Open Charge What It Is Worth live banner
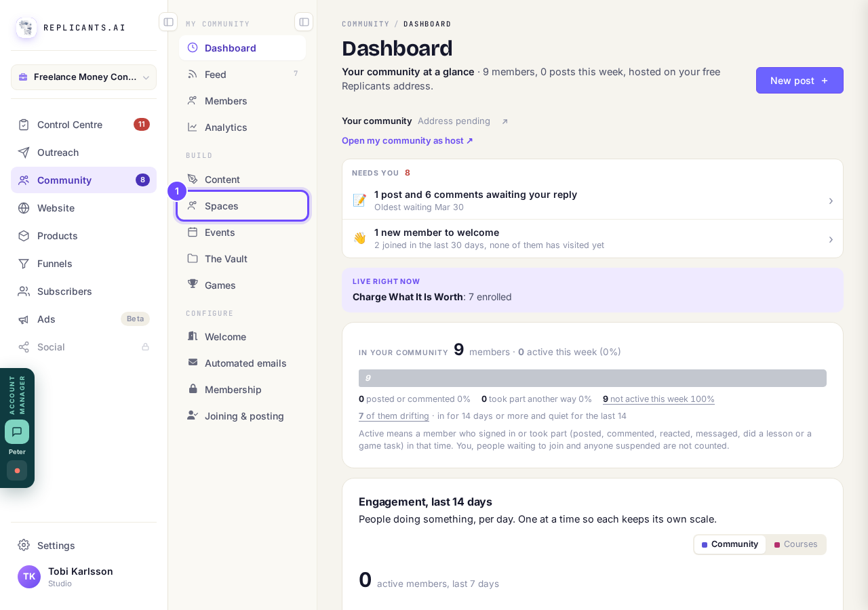Screen dimensions: 868x610 click(593, 290)
